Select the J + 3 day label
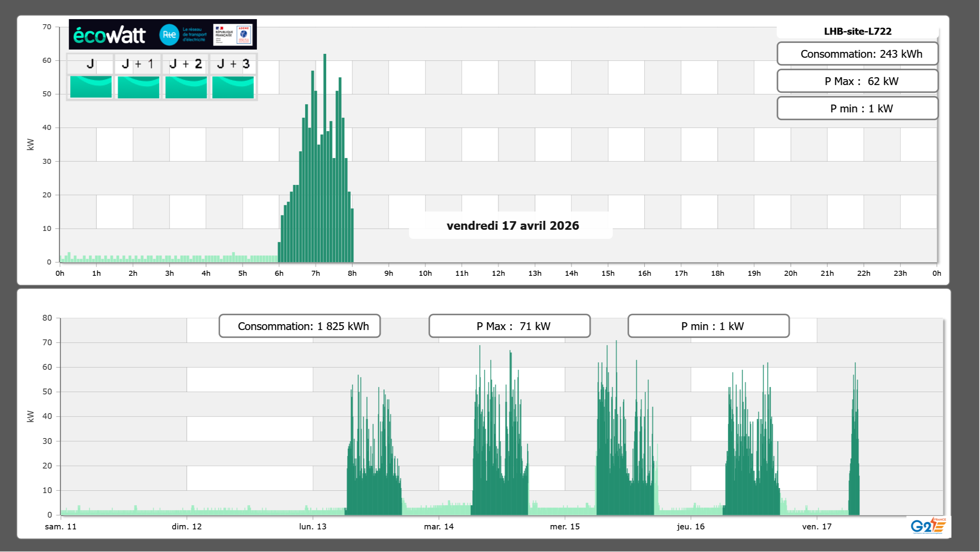 [233, 64]
